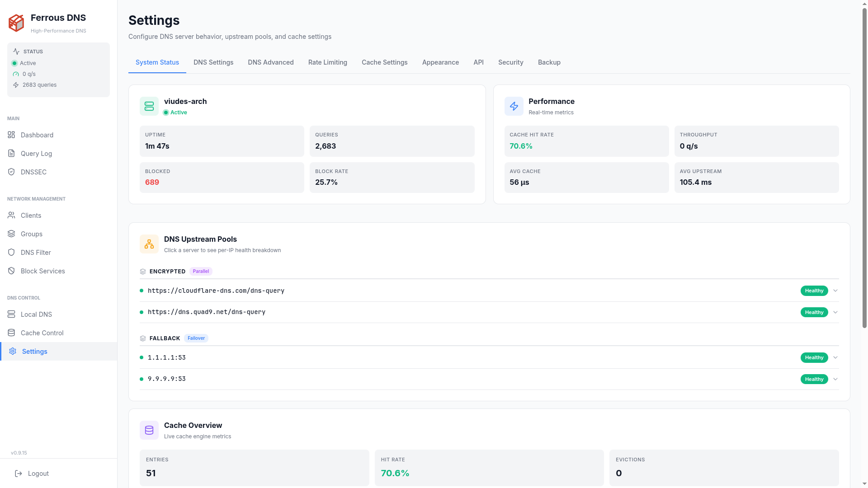Expand the 9.9.9.9:53 server chevron
The image size is (868, 488).
(x=835, y=379)
